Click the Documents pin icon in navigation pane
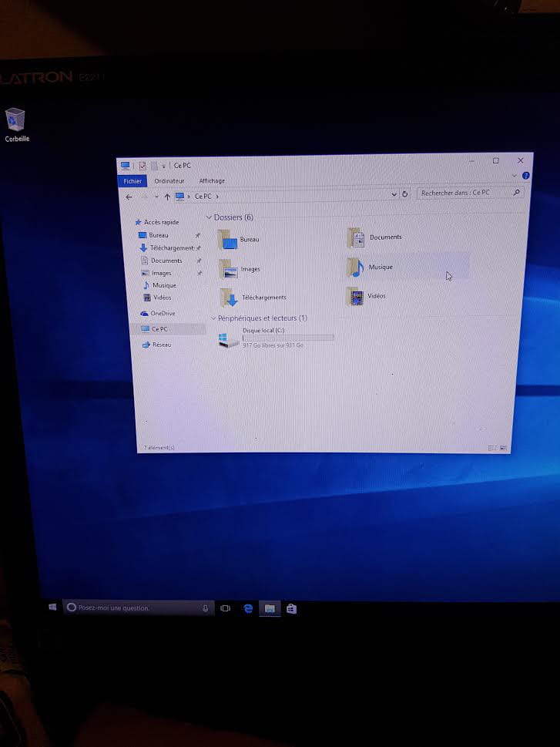 click(199, 261)
